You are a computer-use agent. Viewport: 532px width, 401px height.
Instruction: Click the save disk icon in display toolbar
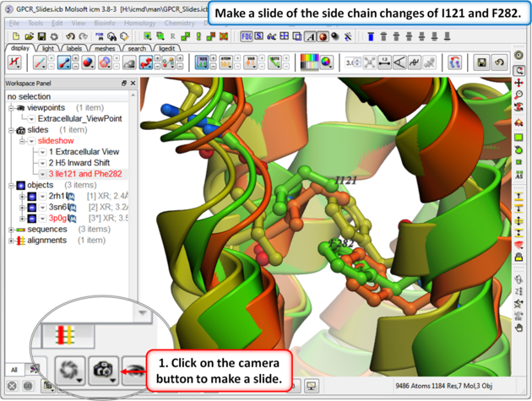pyautogui.click(x=481, y=62)
